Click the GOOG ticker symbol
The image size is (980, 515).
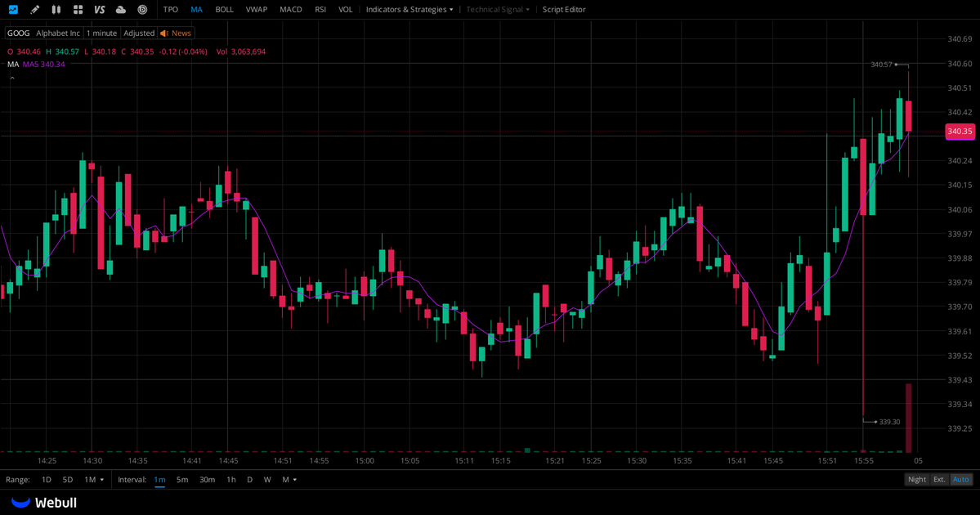[x=18, y=34]
